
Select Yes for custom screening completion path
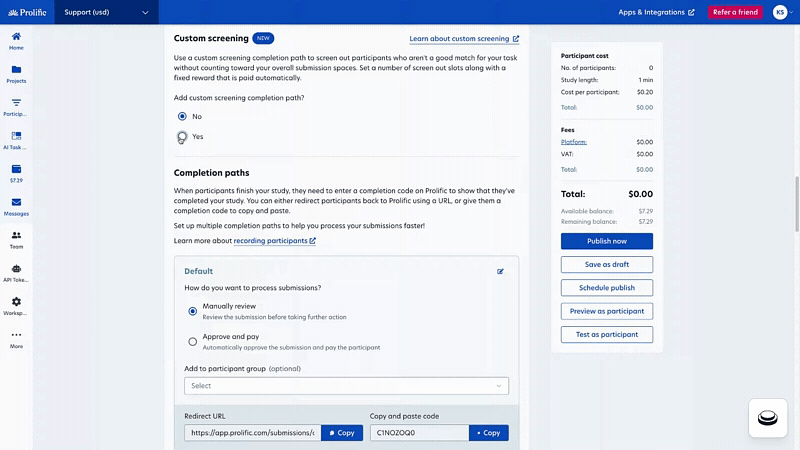pos(182,136)
